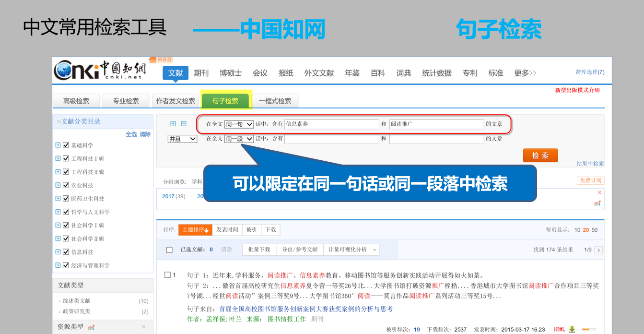The image size is (644, 334).
Task: Open the result with the green download arrow icon
Action: pos(572,329)
